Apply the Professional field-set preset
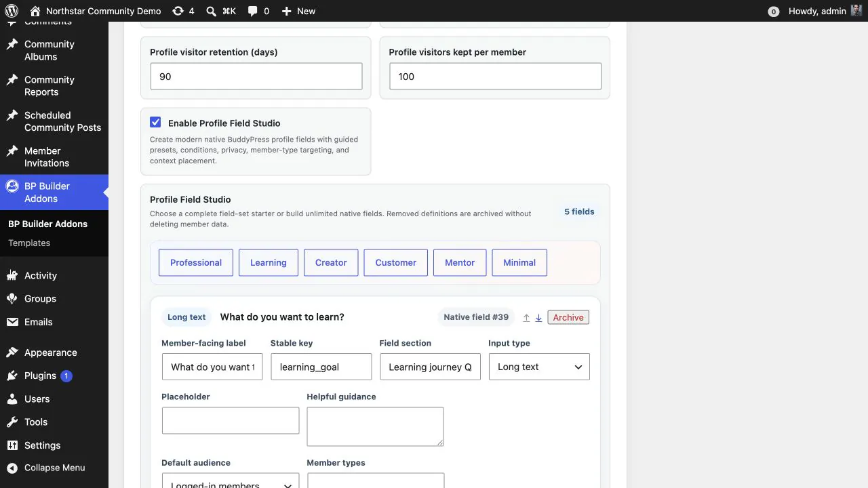Screen dimensions: 868x488 click(x=196, y=262)
